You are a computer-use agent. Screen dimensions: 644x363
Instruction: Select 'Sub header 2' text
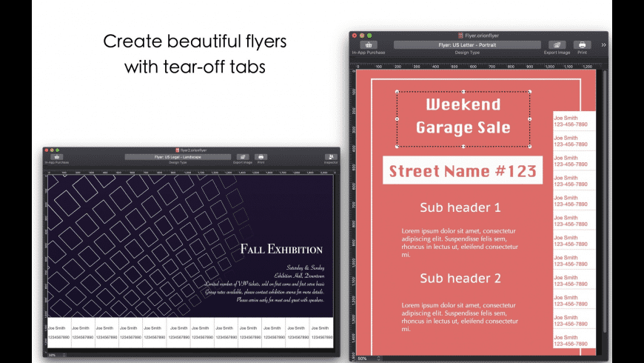point(460,279)
